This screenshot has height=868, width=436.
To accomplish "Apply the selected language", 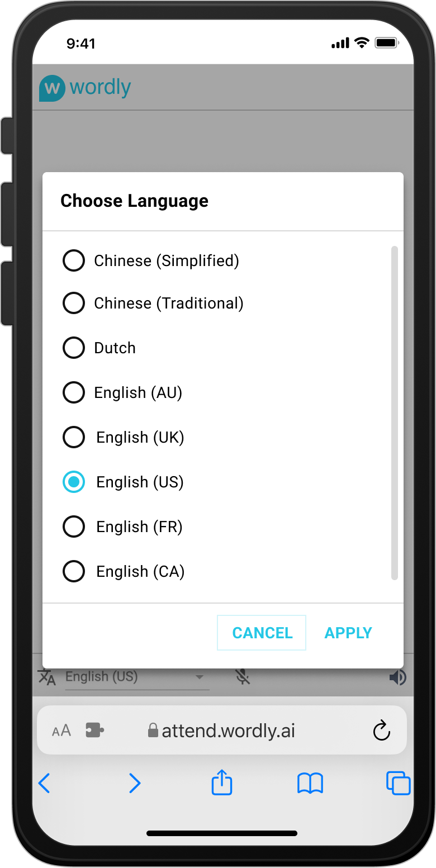I will coord(348,632).
